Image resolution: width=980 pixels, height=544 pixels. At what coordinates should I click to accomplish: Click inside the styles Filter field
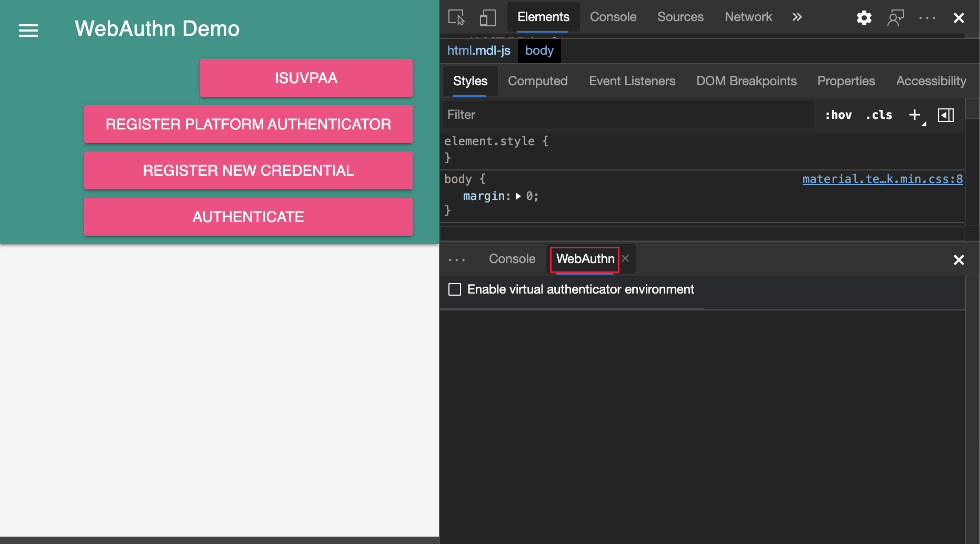click(x=579, y=115)
